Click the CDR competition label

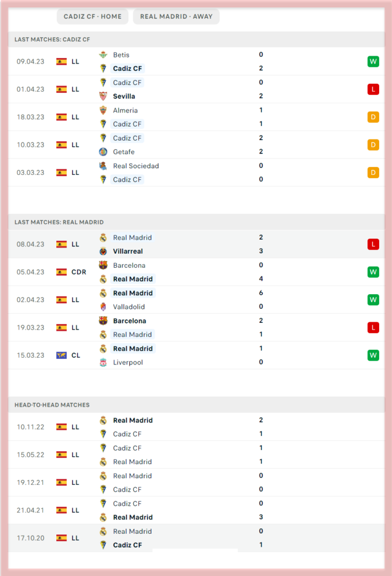pyautogui.click(x=79, y=272)
